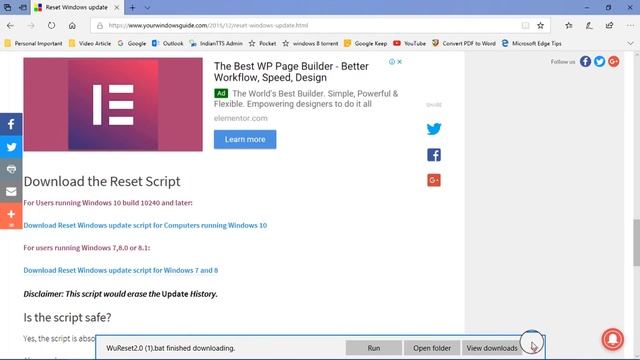Go back to previous page
The width and height of the screenshot is (640, 360).
click(10, 25)
